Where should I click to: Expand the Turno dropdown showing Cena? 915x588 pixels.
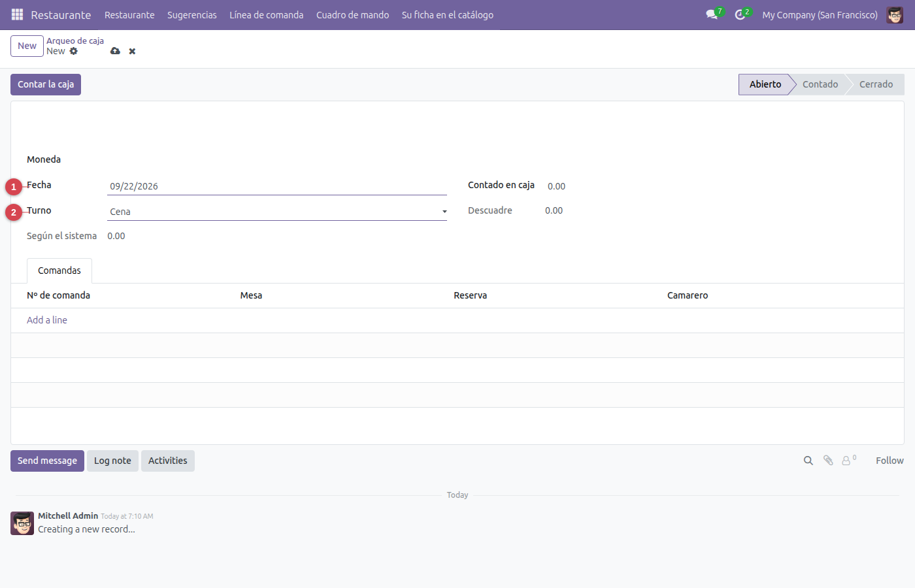[x=277, y=212]
